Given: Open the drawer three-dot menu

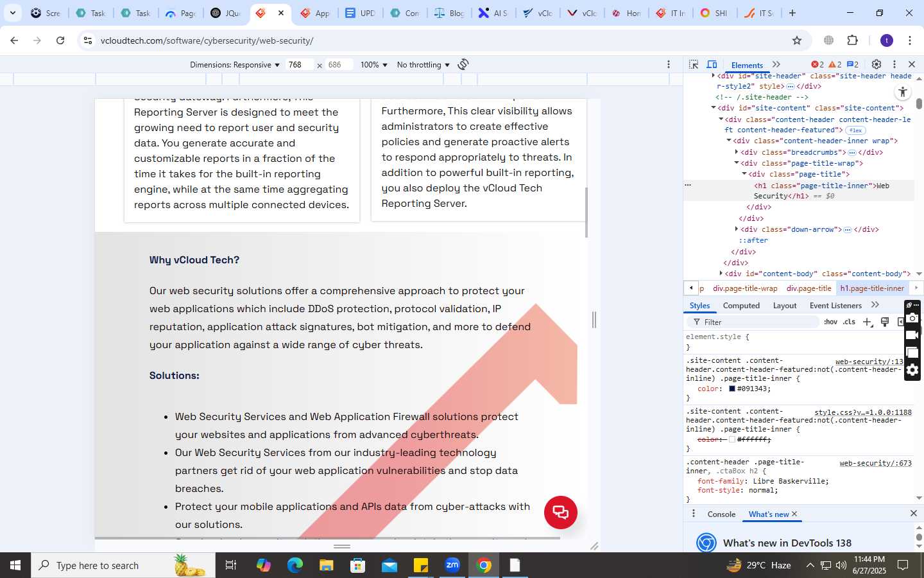Looking at the screenshot, I should click(x=693, y=514).
